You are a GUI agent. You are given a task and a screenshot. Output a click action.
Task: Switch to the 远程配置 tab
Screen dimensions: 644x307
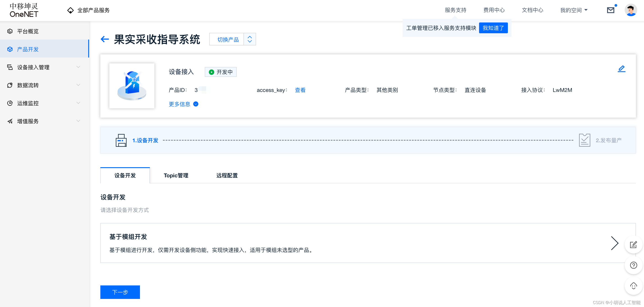pyautogui.click(x=227, y=175)
